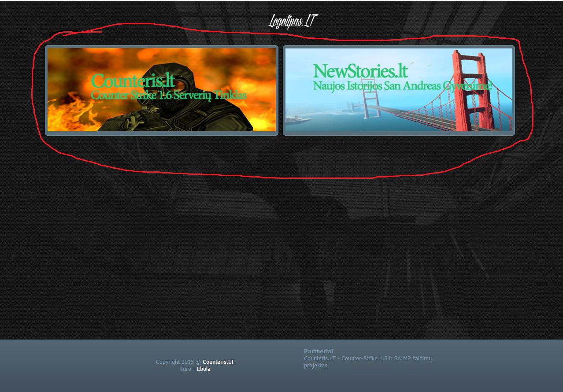563x392 pixels.
Task: Click the Logotipas.LT site logo
Action: tap(293, 21)
